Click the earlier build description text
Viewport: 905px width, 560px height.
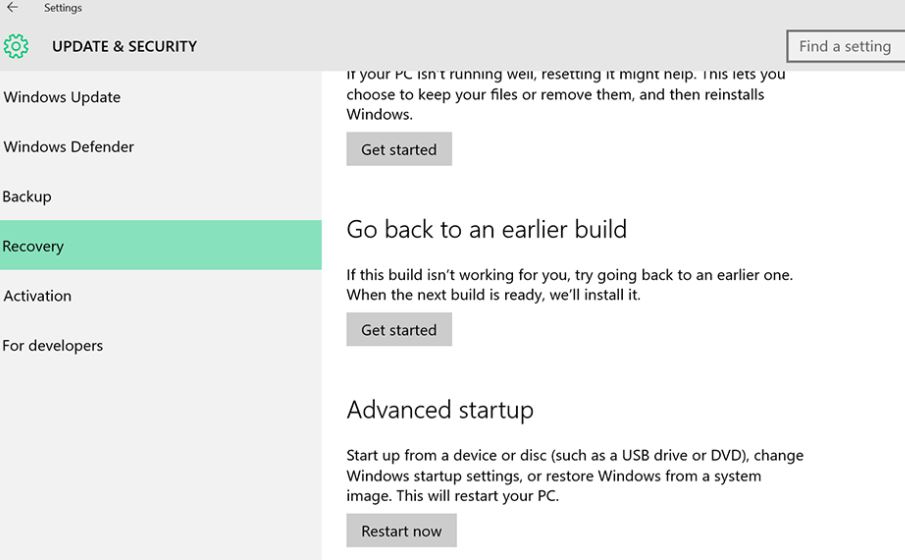tap(569, 285)
